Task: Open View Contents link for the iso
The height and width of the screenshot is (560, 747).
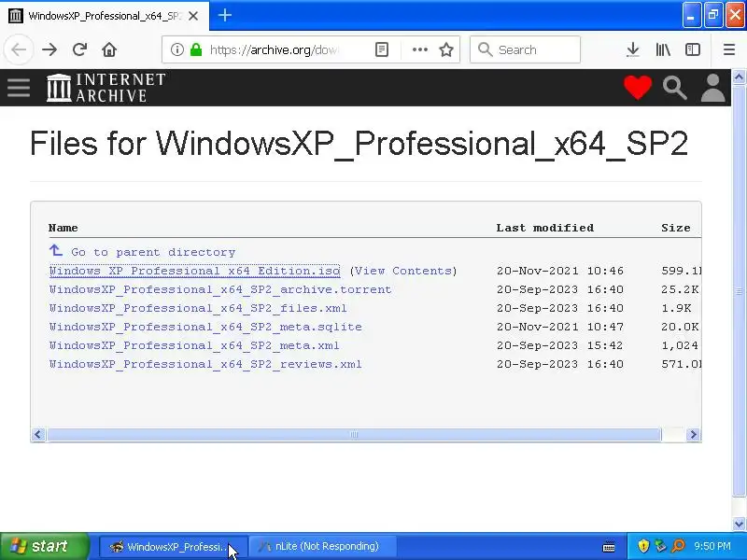Action: coord(403,271)
